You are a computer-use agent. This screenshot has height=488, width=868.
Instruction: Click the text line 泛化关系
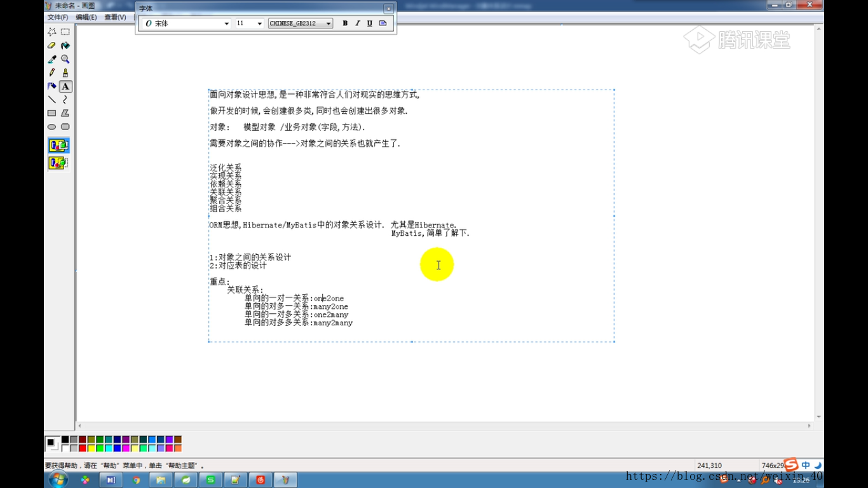[226, 168]
